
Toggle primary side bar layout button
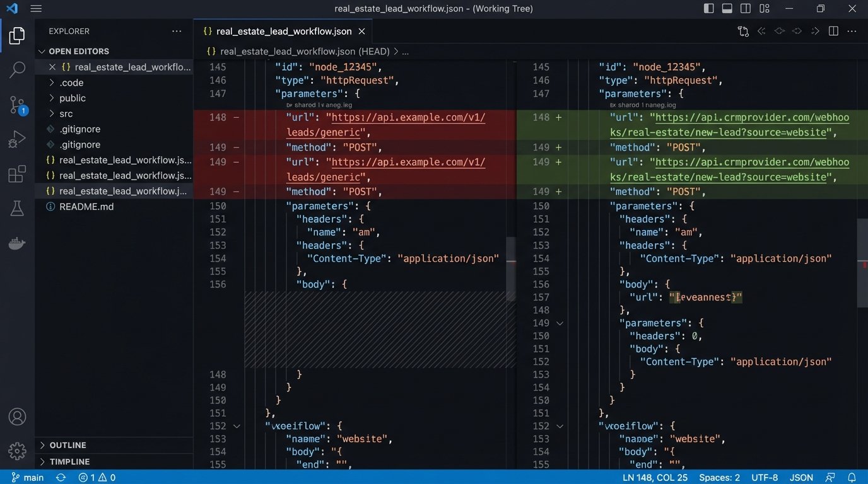[x=709, y=9]
